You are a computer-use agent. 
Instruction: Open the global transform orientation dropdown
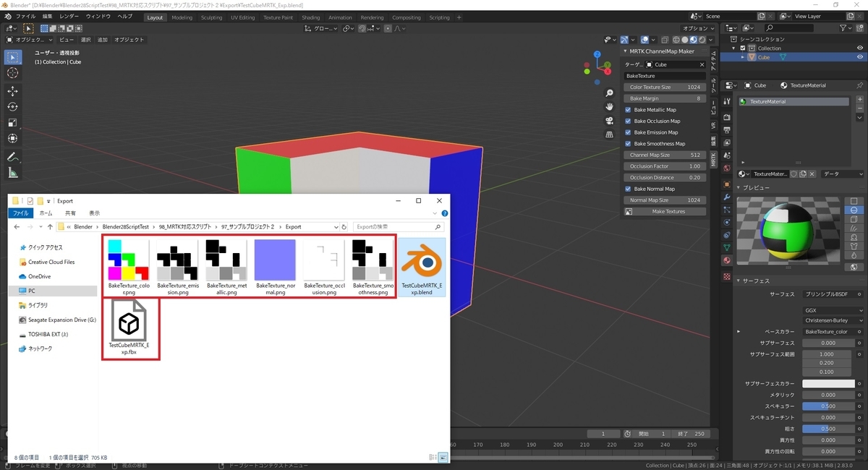[x=321, y=28]
